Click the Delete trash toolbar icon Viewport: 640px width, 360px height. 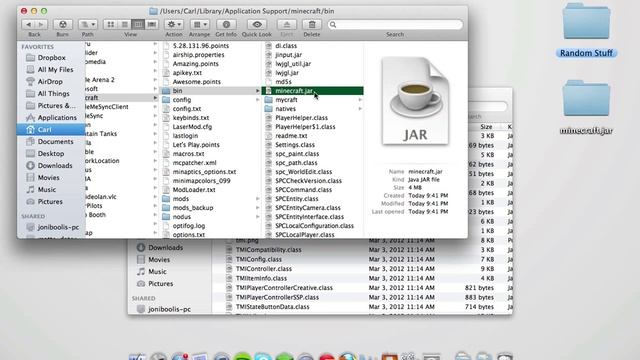tap(312, 24)
